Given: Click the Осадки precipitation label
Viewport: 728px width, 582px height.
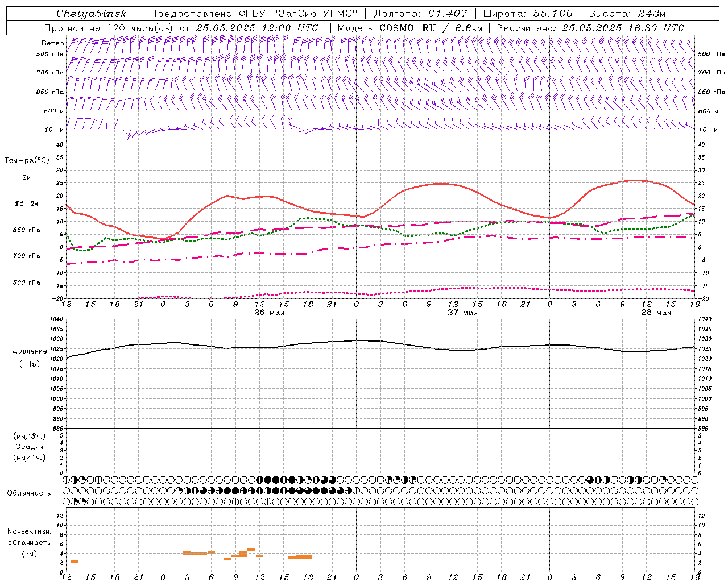Looking at the screenshot, I should click(x=30, y=447).
